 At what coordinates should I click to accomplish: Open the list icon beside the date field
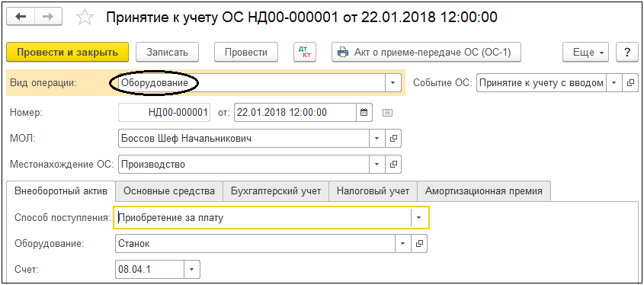(x=387, y=113)
